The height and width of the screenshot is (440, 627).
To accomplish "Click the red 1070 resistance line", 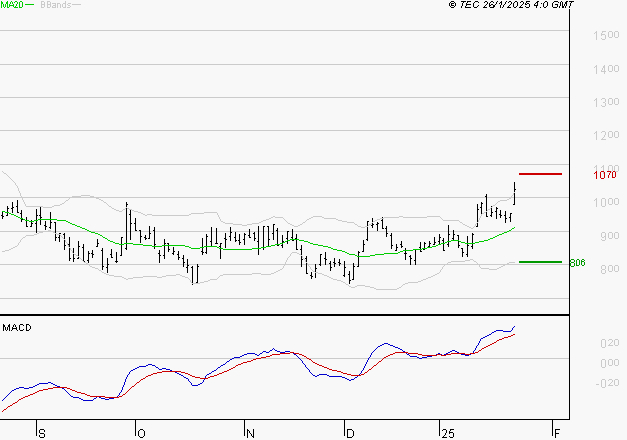I will click(x=541, y=174).
